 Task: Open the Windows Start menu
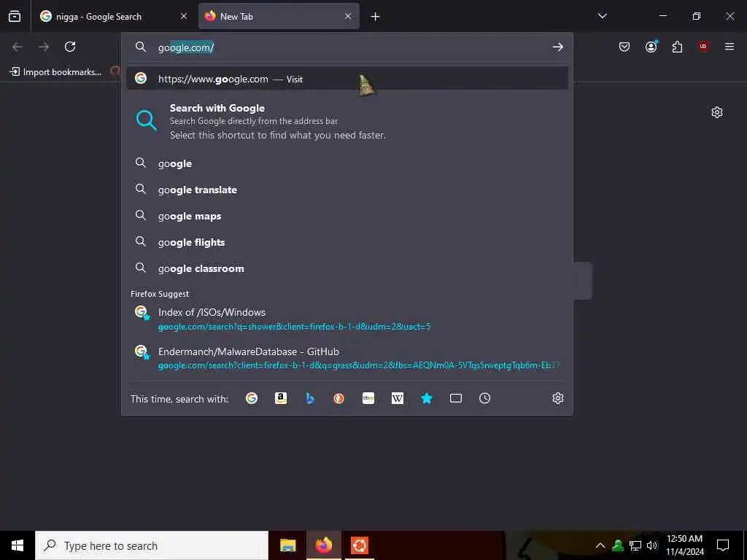18,545
